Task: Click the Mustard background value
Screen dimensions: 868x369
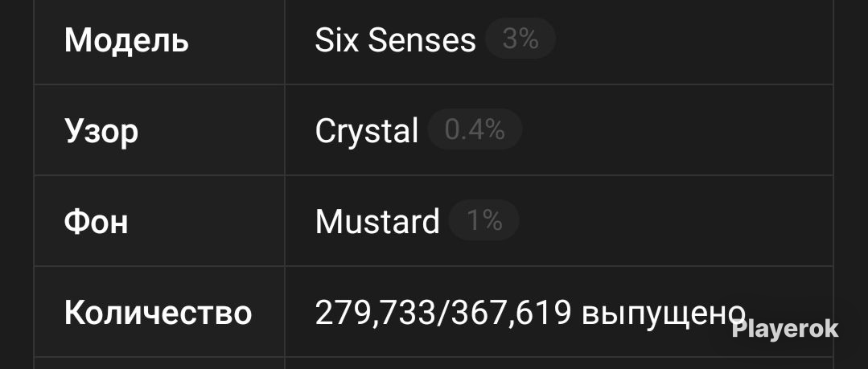Action: point(377,221)
